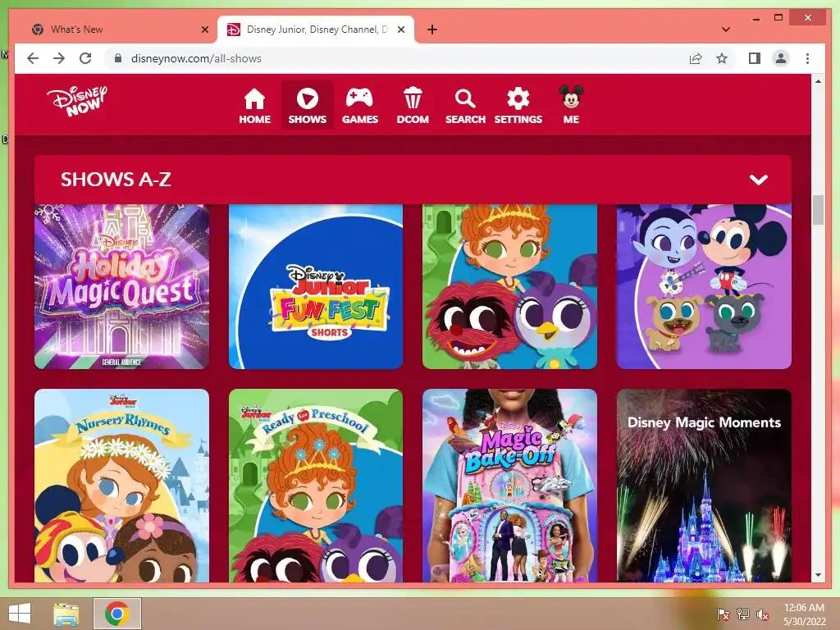
Task: Open the Vampirina and Mickey purple show tile
Action: point(704,286)
